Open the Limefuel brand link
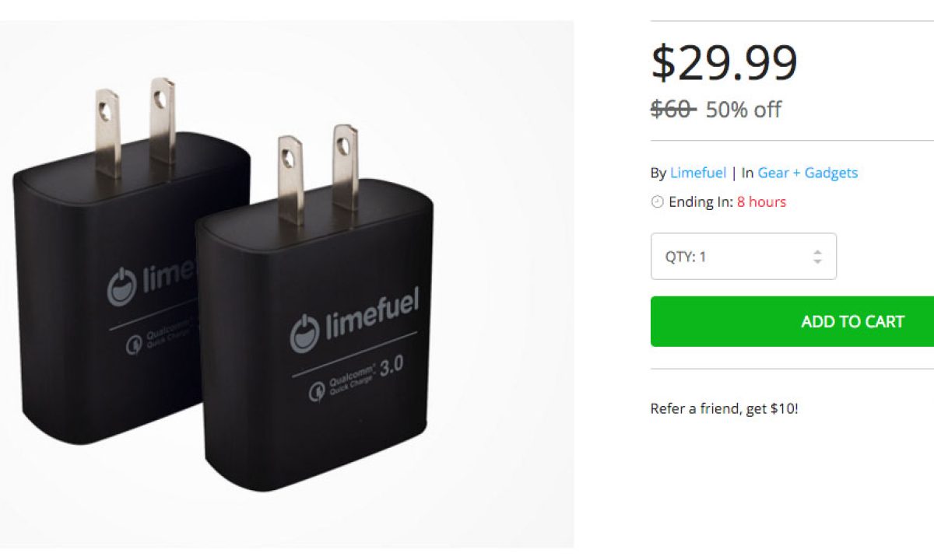This screenshot has width=934, height=560. pyautogui.click(x=698, y=173)
